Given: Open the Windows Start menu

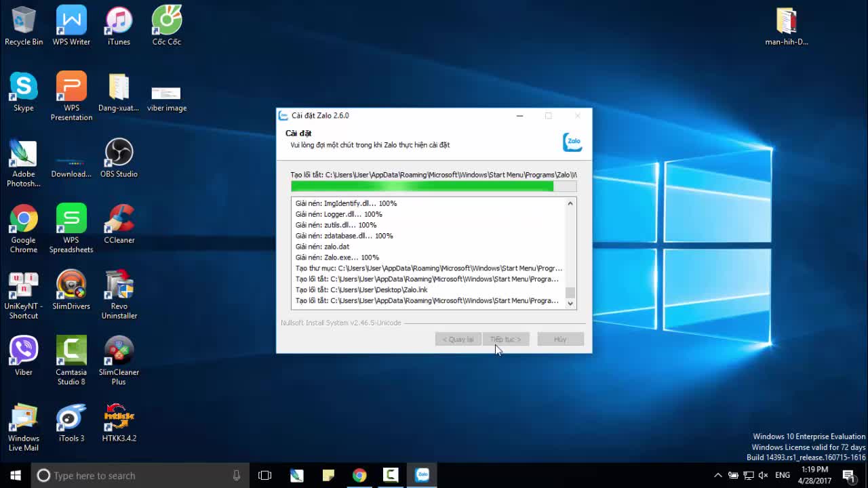Looking at the screenshot, I should tap(16, 475).
